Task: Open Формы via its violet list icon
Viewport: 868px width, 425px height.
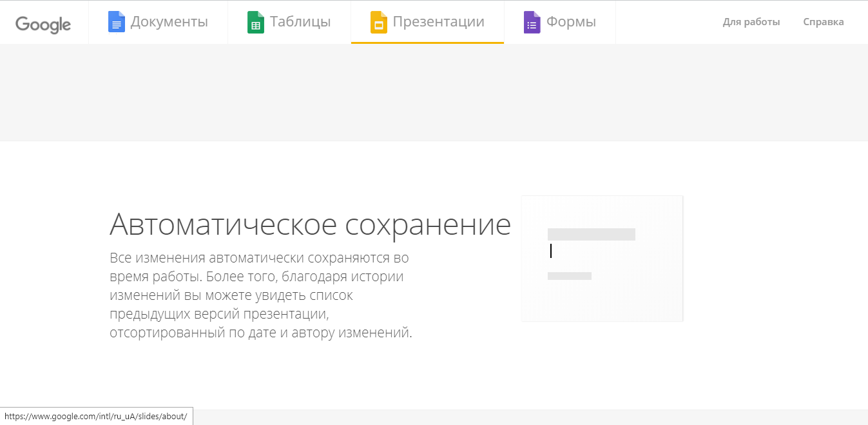Action: tap(532, 21)
